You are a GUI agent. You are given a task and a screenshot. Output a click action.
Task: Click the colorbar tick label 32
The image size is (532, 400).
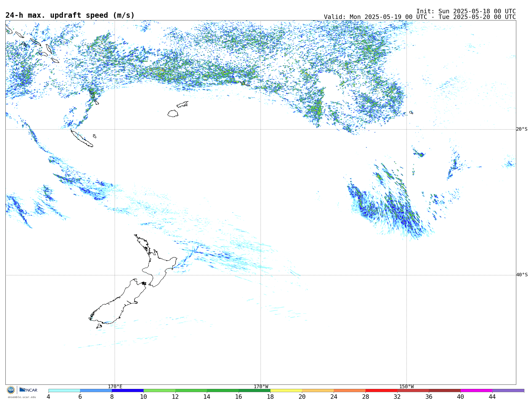(x=397, y=397)
